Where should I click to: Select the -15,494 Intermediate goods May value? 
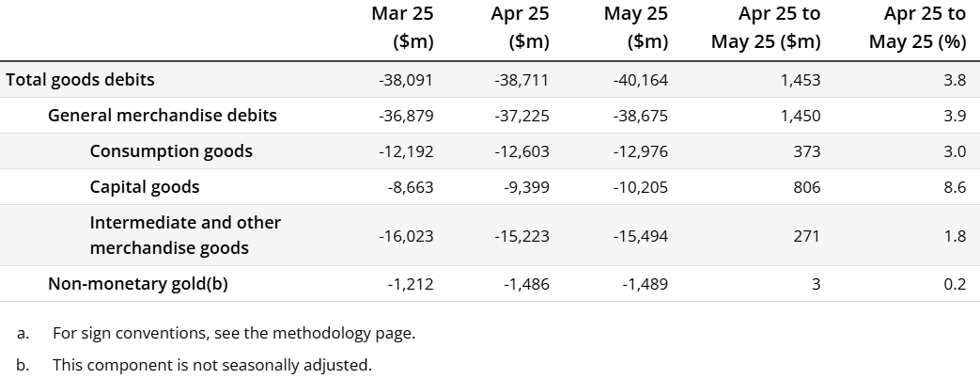[x=640, y=236]
